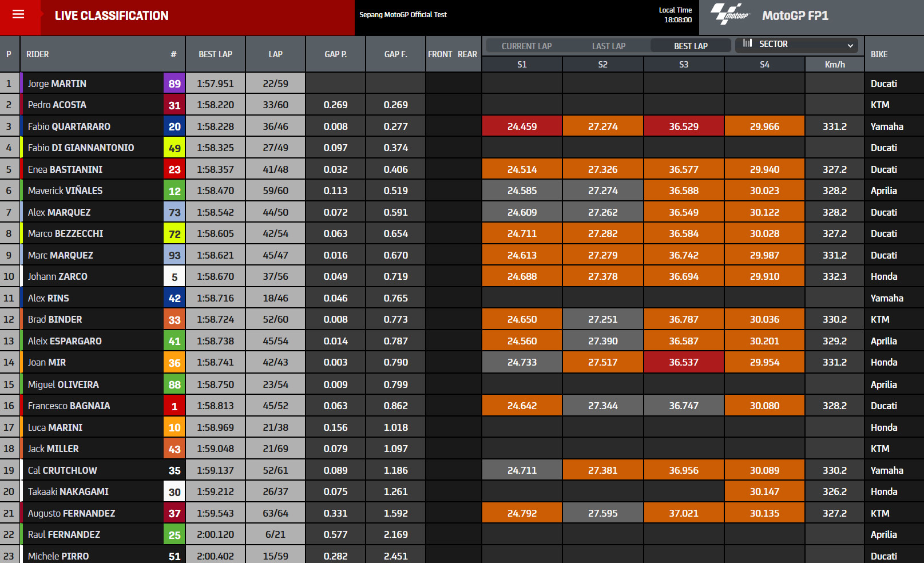
Task: Click Johann ZARCO number 5 badge
Action: coord(175,276)
